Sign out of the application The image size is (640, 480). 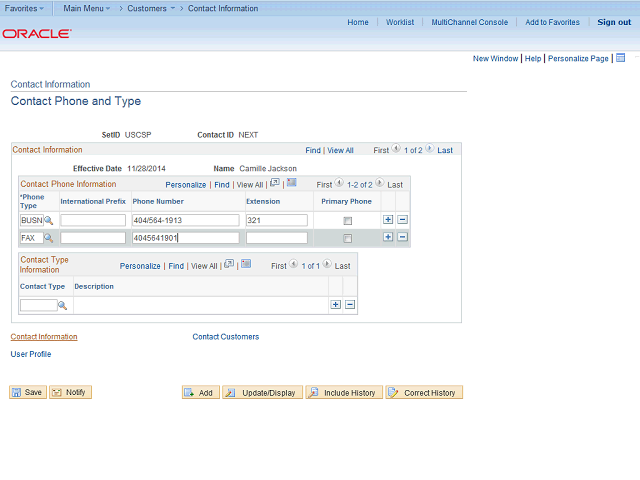pos(614,22)
